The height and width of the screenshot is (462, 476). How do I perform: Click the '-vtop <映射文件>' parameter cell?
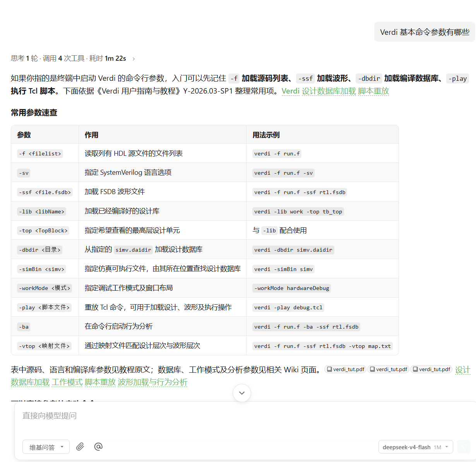coord(44,346)
